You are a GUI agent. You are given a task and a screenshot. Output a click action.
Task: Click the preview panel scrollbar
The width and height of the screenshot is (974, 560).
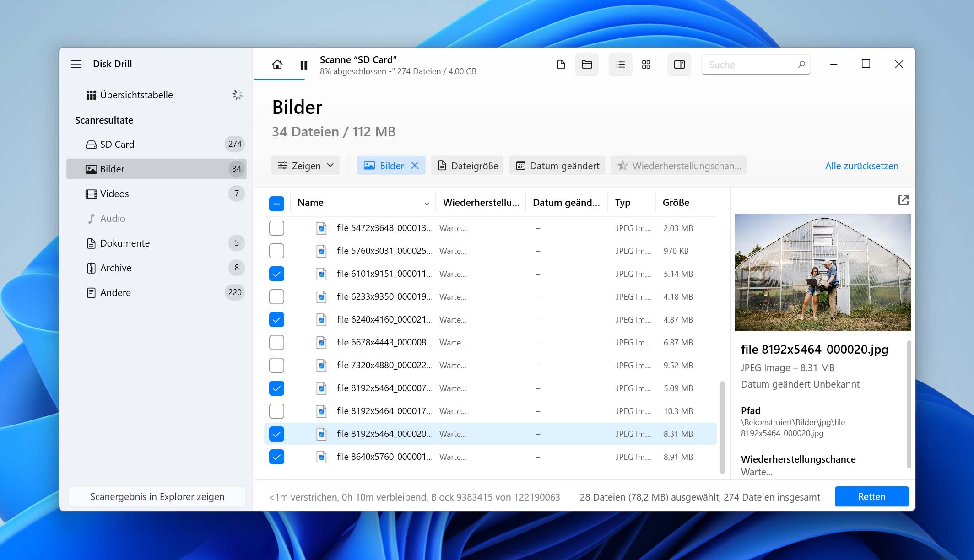pyautogui.click(x=909, y=404)
